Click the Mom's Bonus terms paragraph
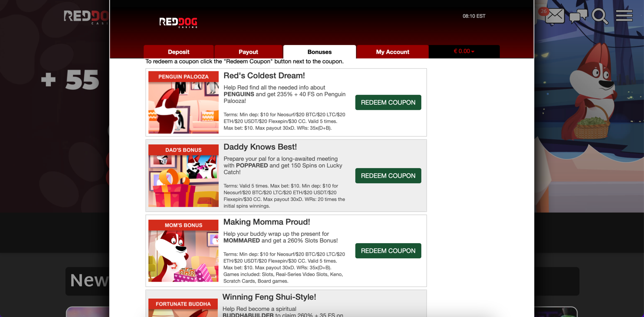The image size is (644, 317). coord(284,268)
